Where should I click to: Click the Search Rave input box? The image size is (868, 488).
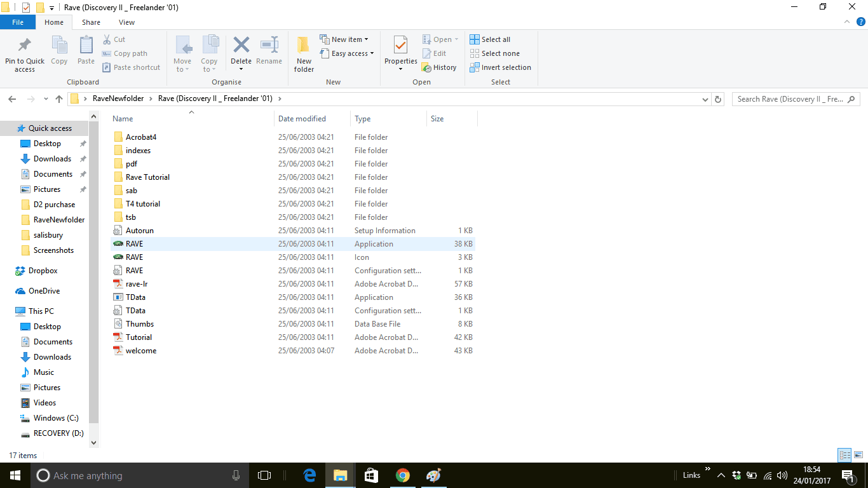[x=796, y=99]
